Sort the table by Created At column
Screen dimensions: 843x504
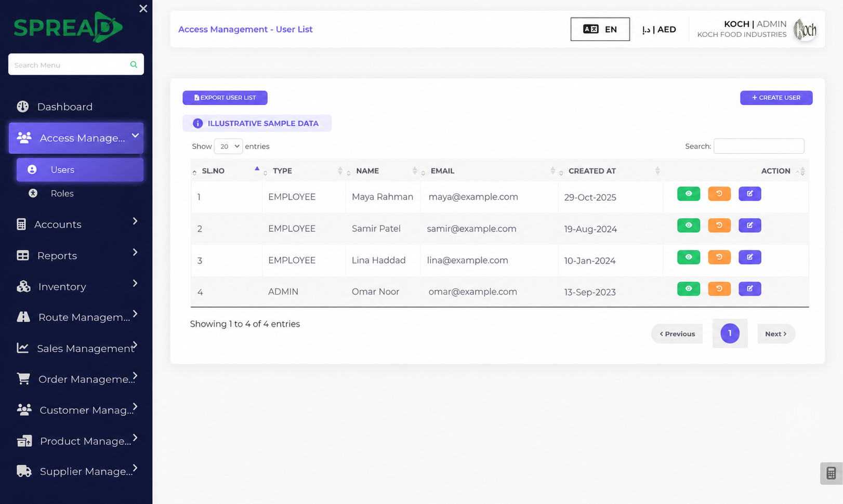[x=610, y=171]
